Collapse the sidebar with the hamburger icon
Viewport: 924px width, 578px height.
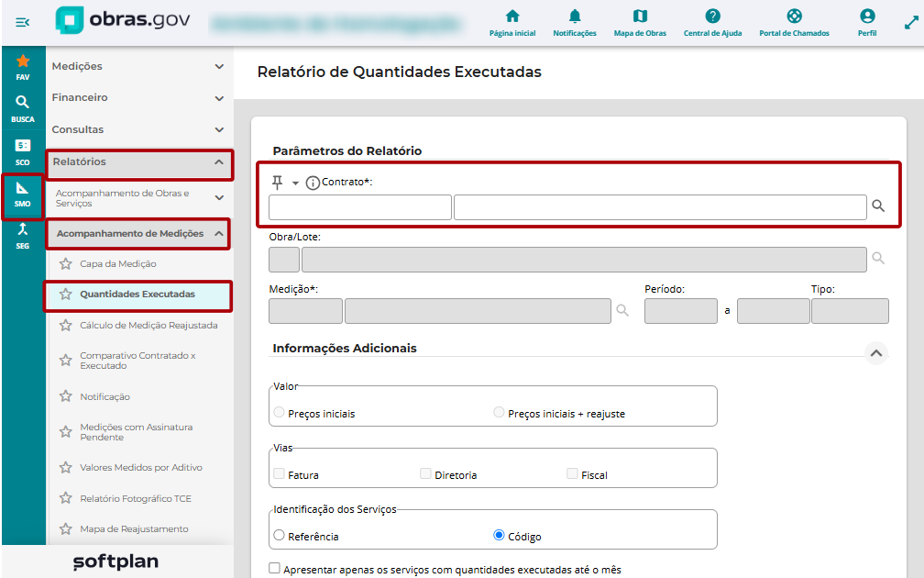click(x=22, y=22)
